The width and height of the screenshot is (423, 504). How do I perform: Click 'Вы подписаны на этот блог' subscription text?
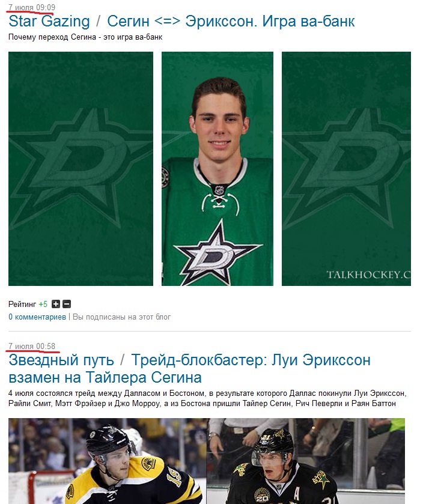[x=121, y=317]
